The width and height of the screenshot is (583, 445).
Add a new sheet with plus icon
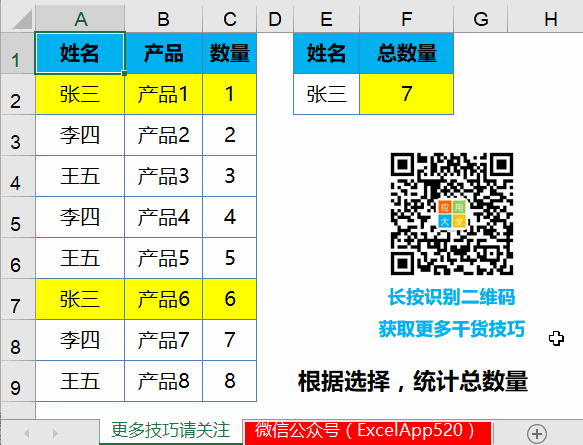537,433
